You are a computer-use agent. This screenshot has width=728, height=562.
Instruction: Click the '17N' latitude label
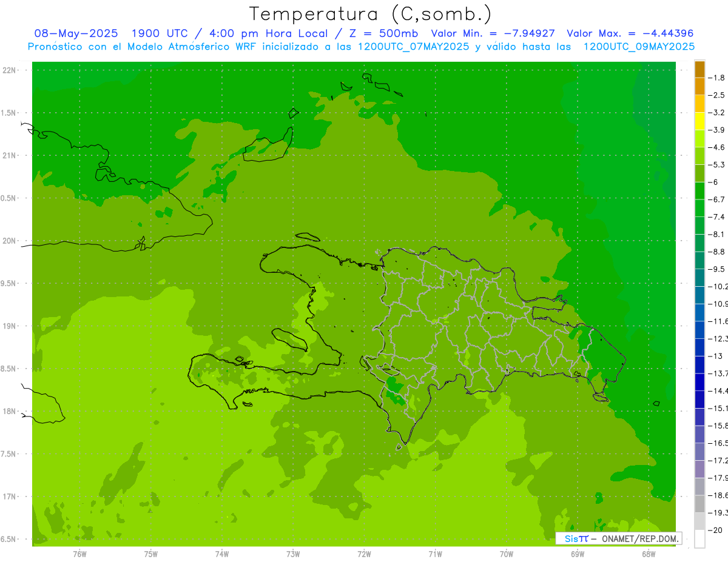click(x=9, y=497)
